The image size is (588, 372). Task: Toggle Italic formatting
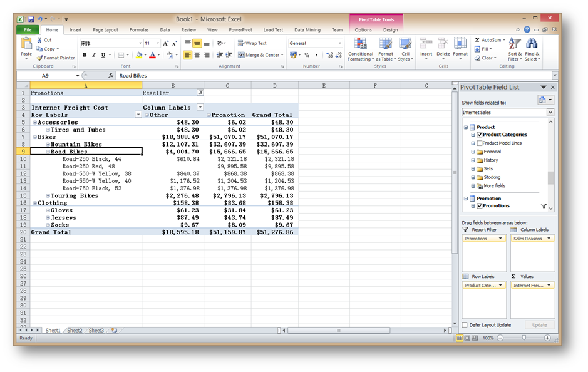click(x=94, y=55)
